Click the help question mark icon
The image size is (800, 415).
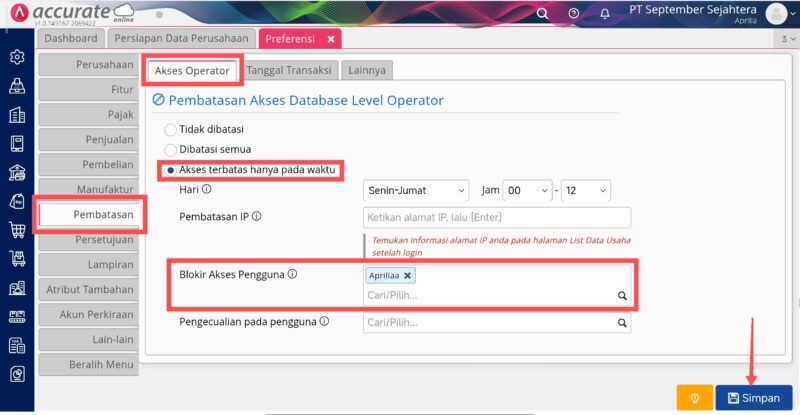point(573,13)
